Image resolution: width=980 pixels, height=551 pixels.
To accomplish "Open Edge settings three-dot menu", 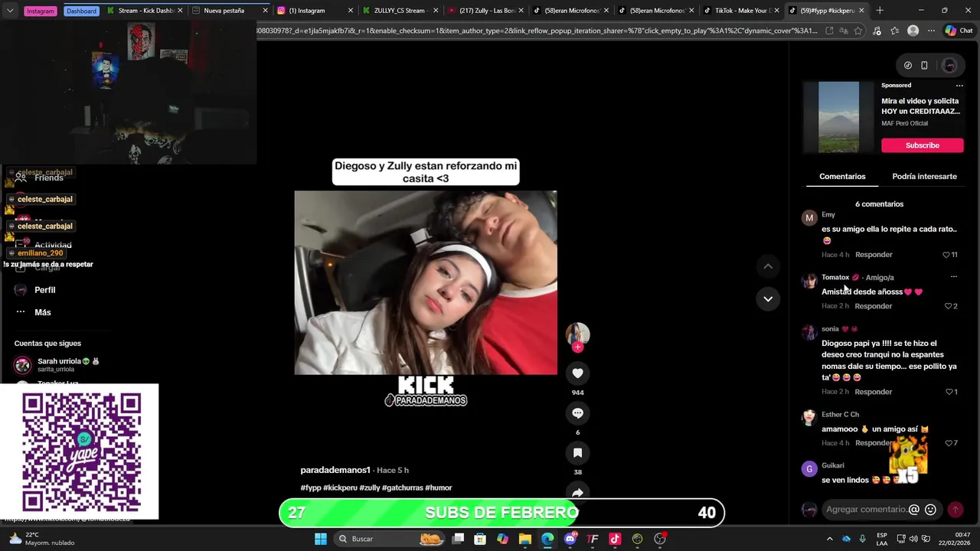I will tap(931, 31).
